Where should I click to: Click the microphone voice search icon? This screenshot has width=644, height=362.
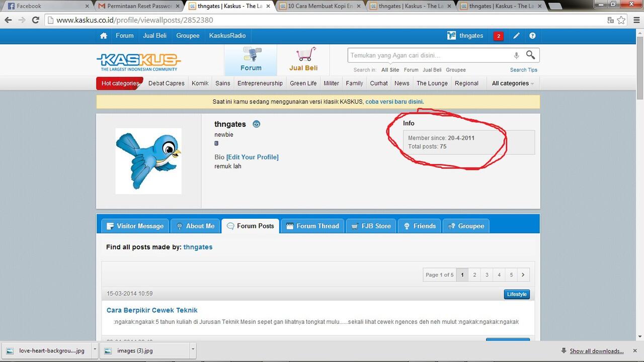516,55
